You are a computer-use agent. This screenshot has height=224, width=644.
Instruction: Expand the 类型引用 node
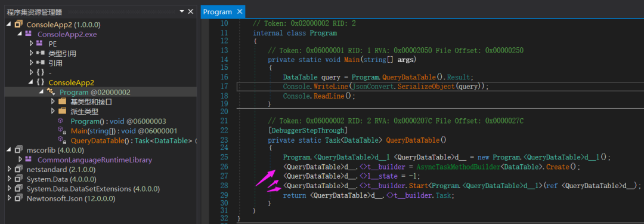coord(32,54)
